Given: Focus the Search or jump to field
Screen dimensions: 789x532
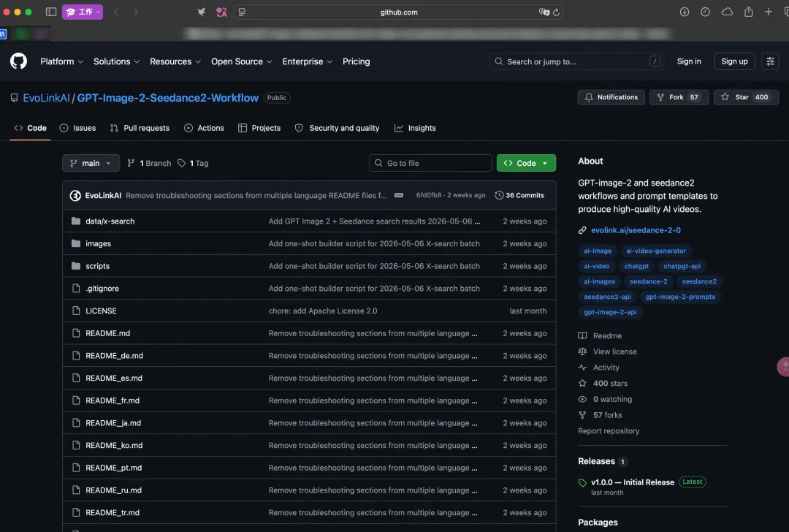Looking at the screenshot, I should coord(576,61).
